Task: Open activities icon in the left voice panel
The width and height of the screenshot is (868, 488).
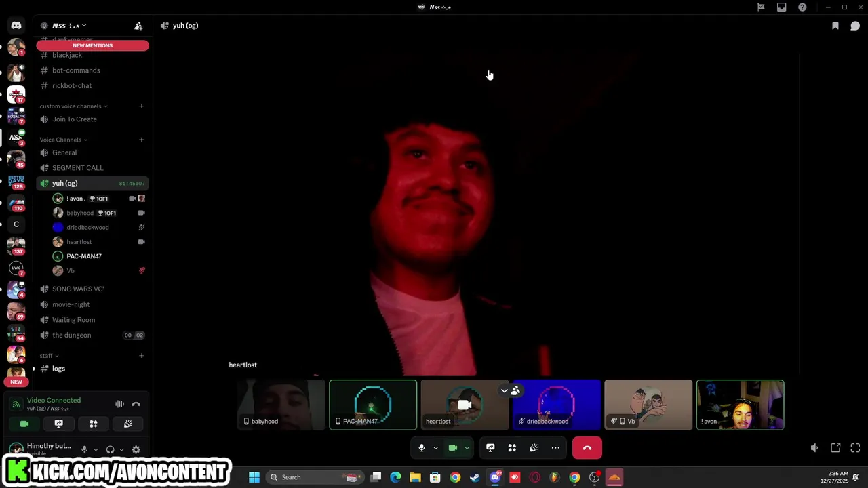Action: click(x=94, y=424)
